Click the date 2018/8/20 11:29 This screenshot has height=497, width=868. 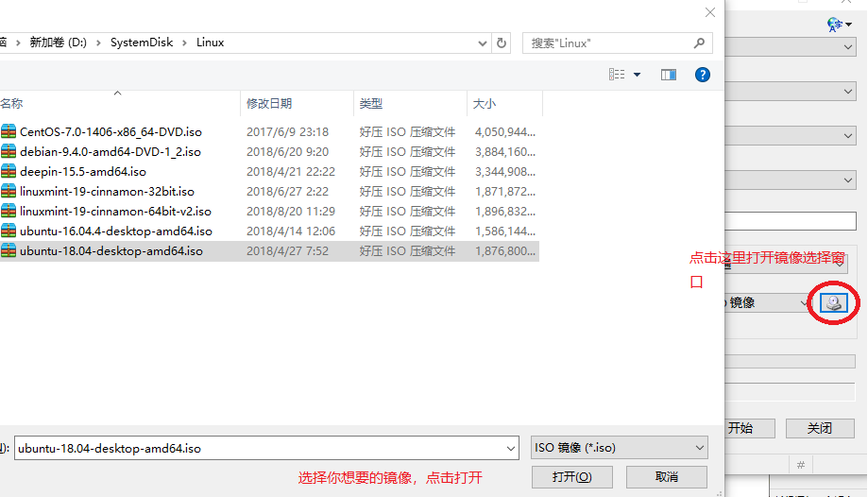coord(291,212)
